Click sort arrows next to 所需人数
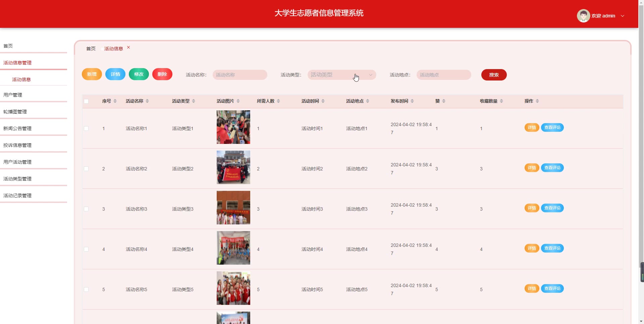 (x=278, y=101)
